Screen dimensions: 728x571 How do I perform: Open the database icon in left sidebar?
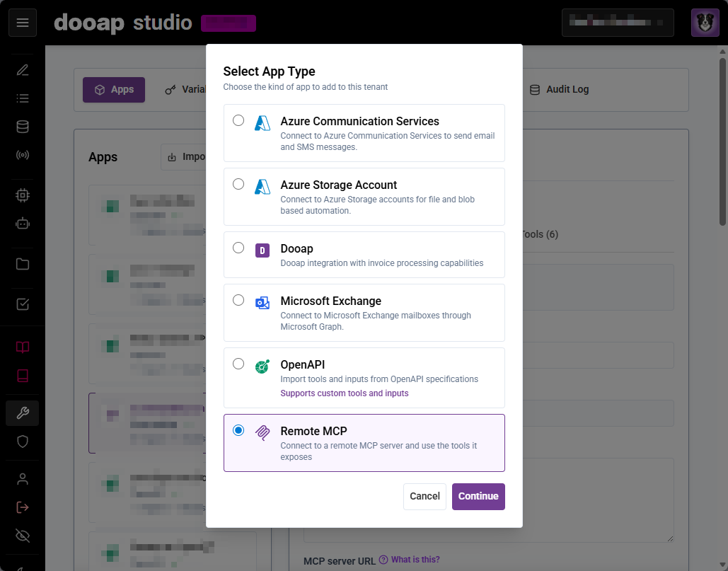[23, 127]
